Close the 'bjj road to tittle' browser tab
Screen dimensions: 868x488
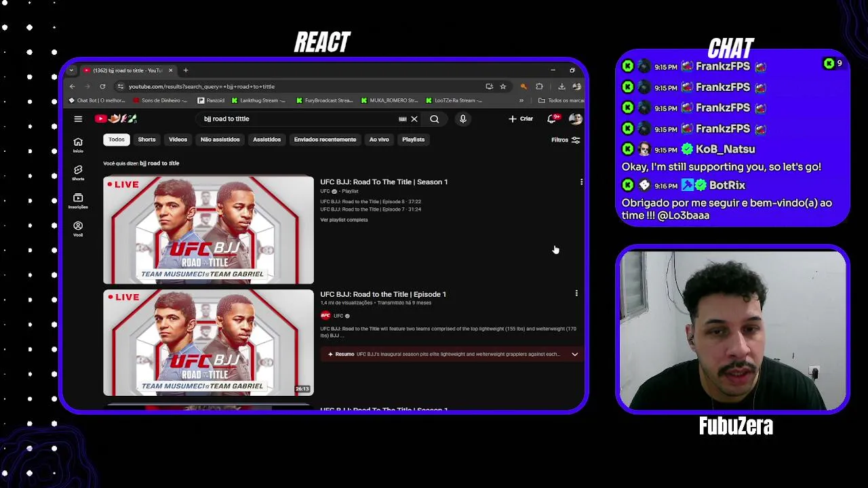point(170,70)
